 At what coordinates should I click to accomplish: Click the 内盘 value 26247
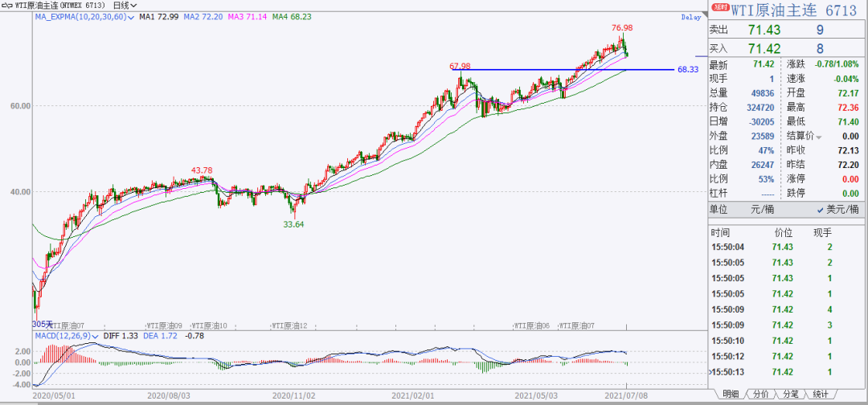763,165
